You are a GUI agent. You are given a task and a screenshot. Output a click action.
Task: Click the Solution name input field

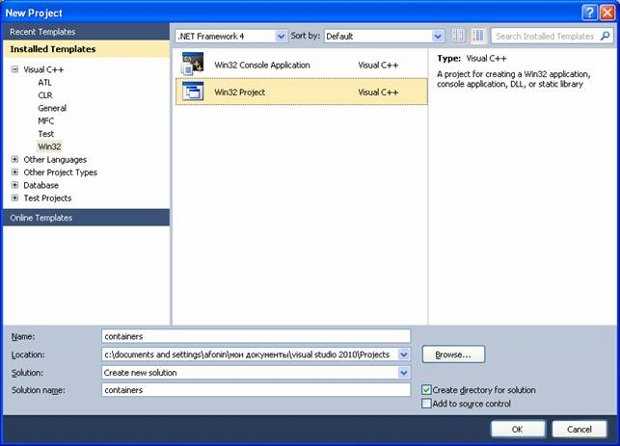tap(256, 390)
